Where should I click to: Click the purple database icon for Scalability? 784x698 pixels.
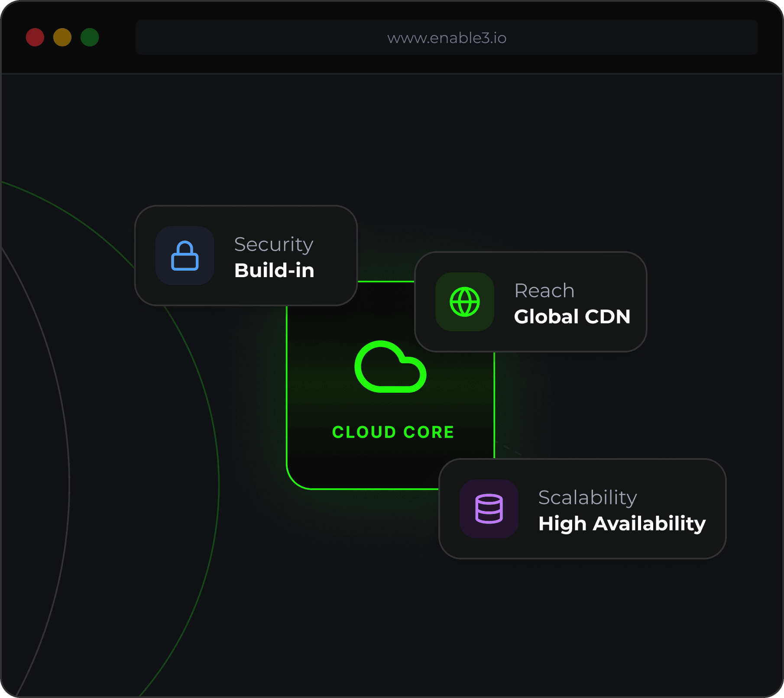(489, 509)
